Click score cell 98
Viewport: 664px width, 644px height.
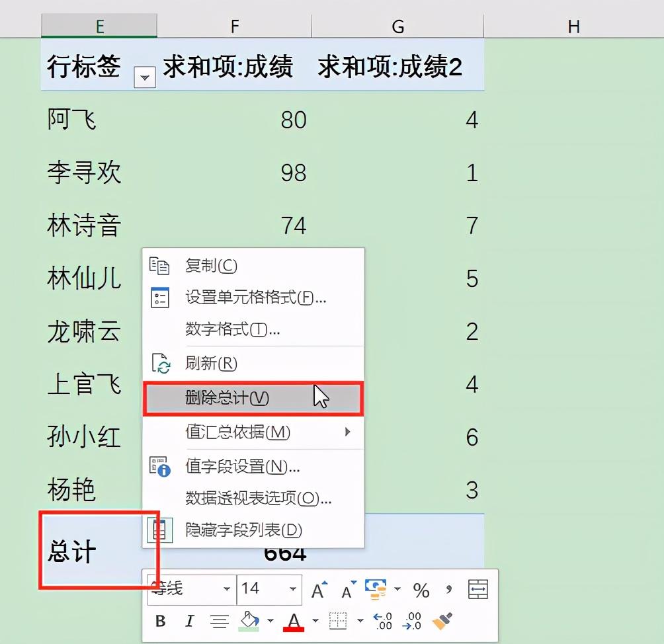pos(294,173)
